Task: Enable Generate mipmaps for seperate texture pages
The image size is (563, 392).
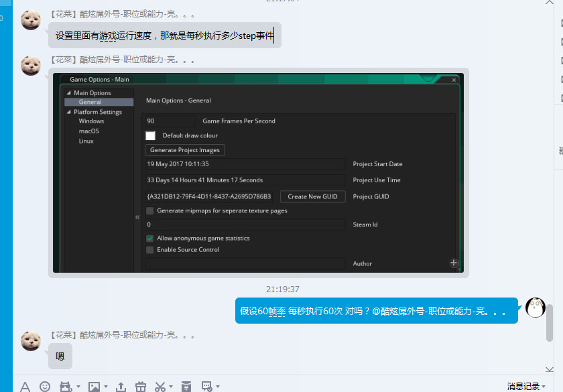Action: click(149, 210)
